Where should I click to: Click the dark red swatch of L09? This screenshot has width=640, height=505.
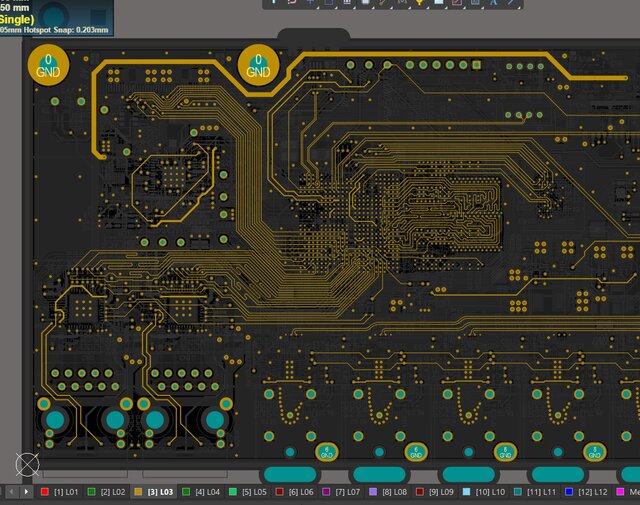[420, 492]
